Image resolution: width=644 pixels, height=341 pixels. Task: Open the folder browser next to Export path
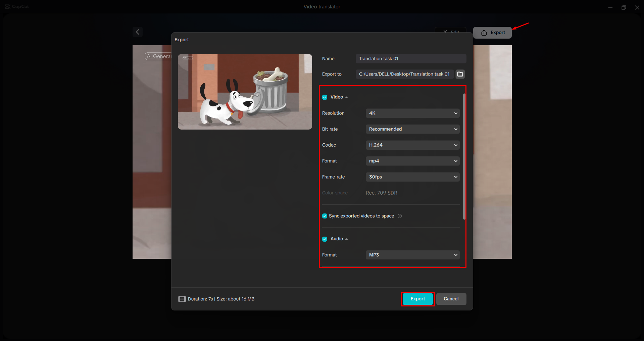[x=460, y=74]
